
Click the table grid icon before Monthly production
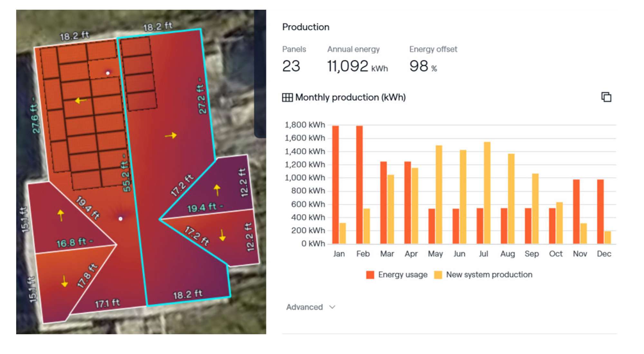point(287,97)
